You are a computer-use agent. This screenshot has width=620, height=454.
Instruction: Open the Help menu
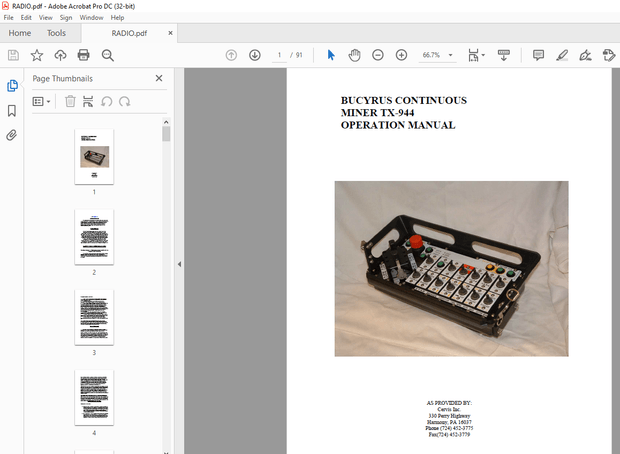point(117,17)
